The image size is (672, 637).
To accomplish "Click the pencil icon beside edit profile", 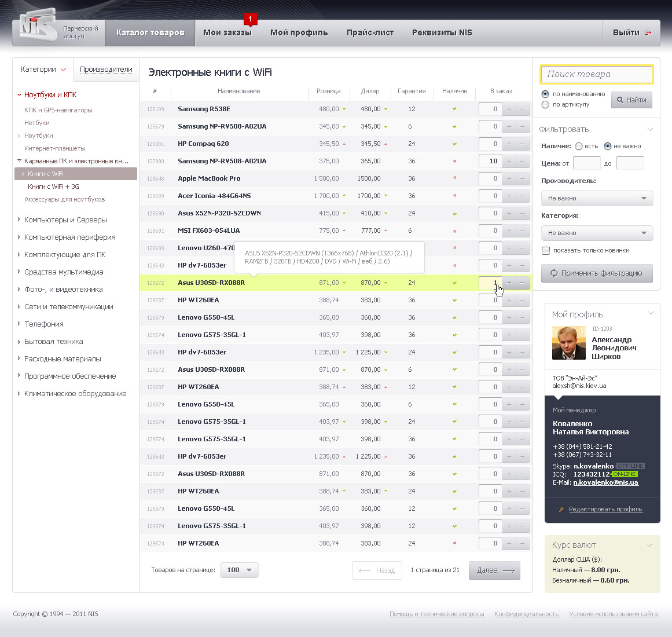I will pos(561,509).
